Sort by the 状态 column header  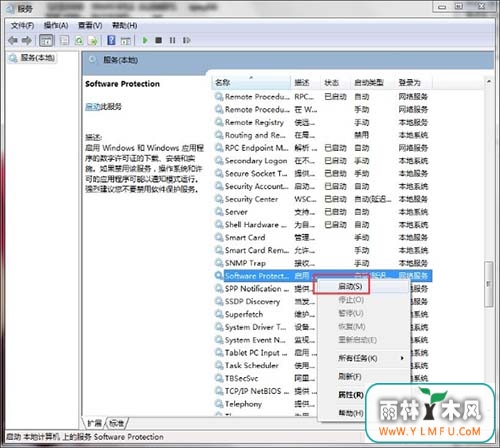[335, 82]
